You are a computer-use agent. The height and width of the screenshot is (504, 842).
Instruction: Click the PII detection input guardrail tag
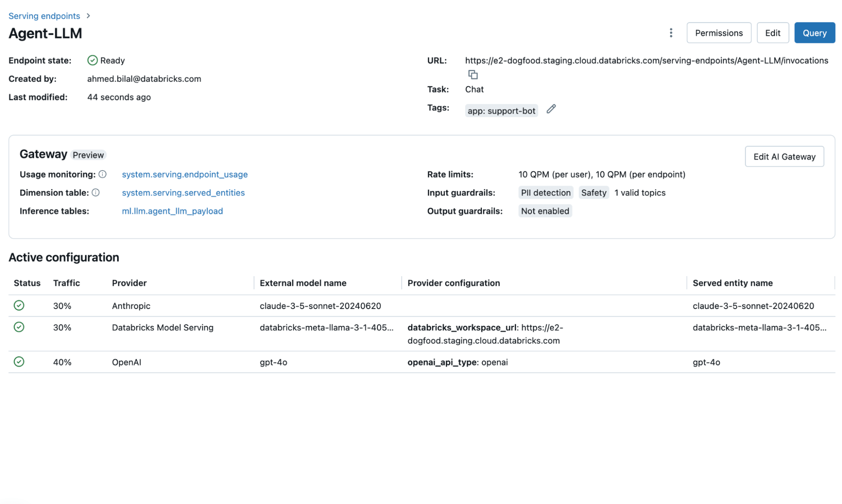click(545, 192)
